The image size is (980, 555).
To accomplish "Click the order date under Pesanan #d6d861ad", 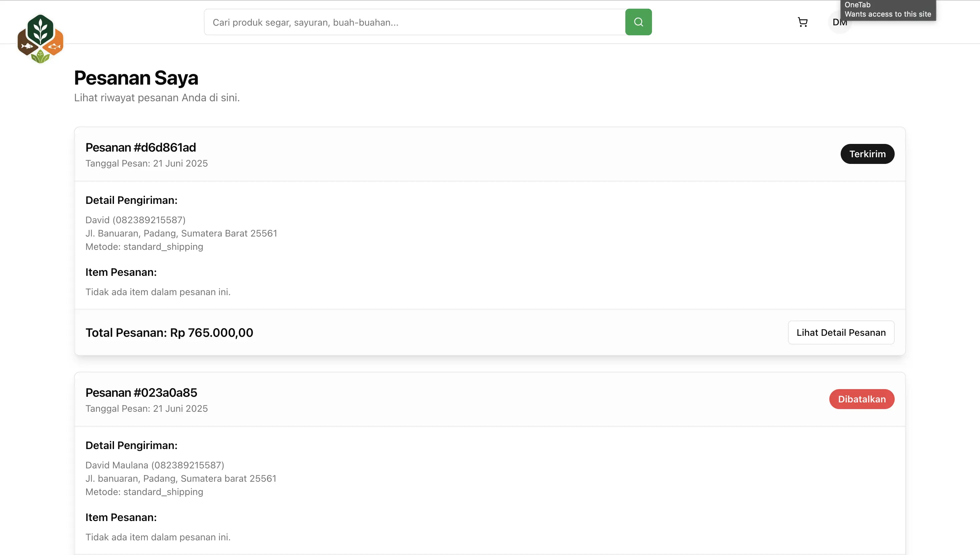I will 146,164.
